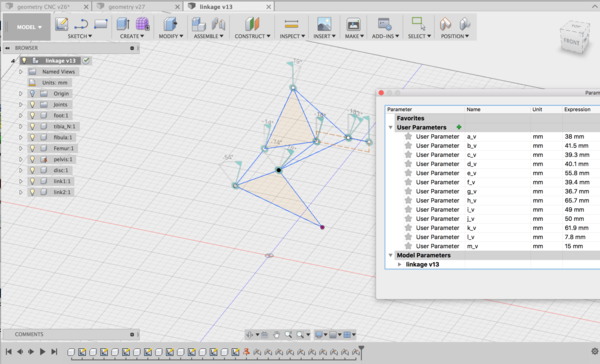The width and height of the screenshot is (600, 364).
Task: Click the Select tool icon
Action: pyautogui.click(x=419, y=24)
